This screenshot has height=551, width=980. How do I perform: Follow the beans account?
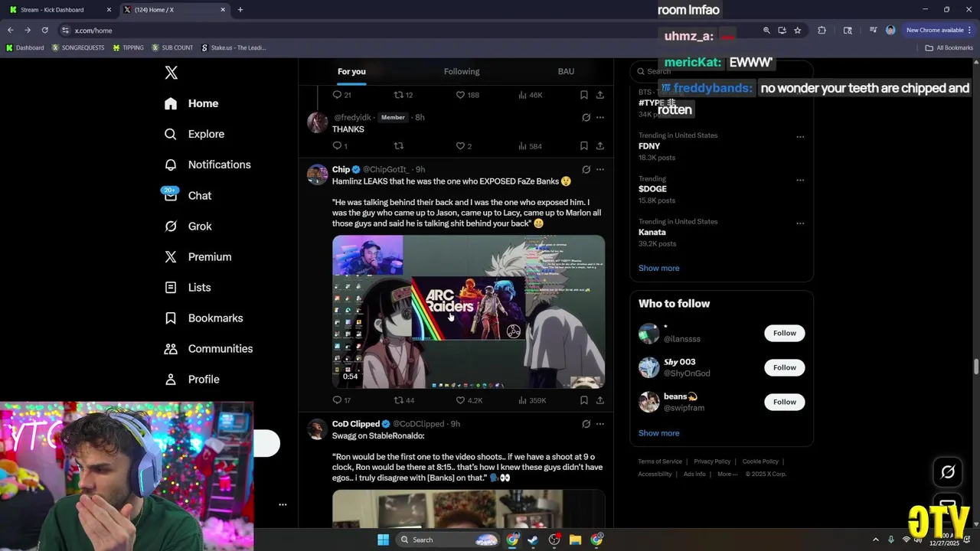(x=785, y=402)
